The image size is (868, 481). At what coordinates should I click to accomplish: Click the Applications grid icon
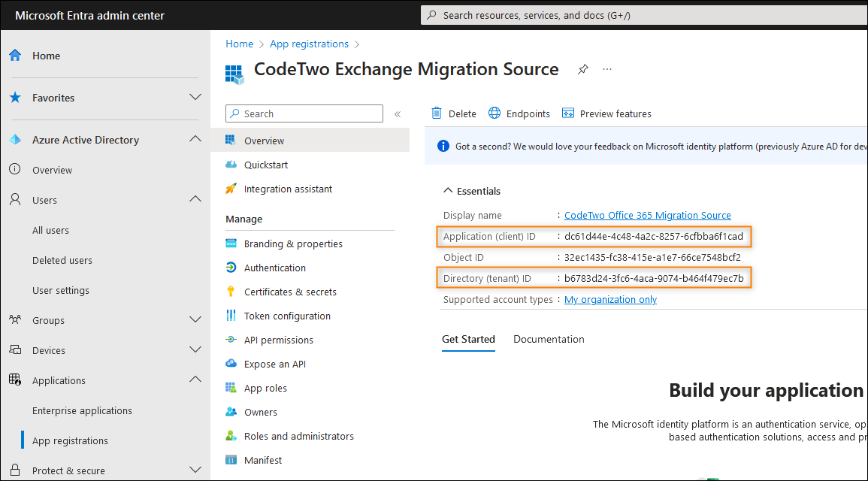point(15,380)
